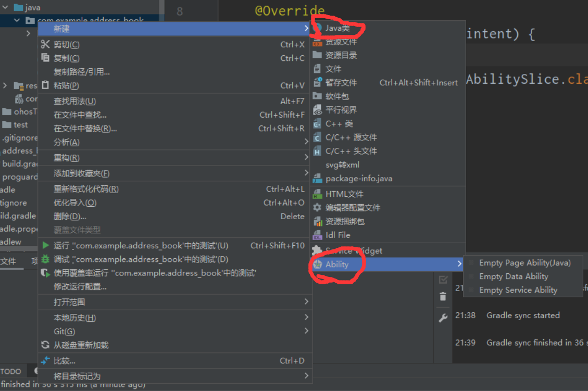The image size is (588, 391).
Task: Expand the res folder node
Action: click(x=5, y=86)
